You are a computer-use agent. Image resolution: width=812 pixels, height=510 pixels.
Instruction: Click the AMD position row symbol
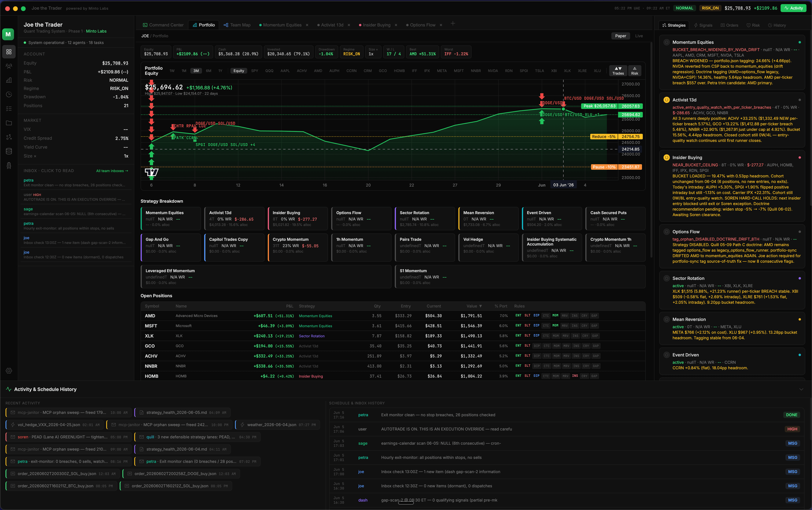(150, 316)
